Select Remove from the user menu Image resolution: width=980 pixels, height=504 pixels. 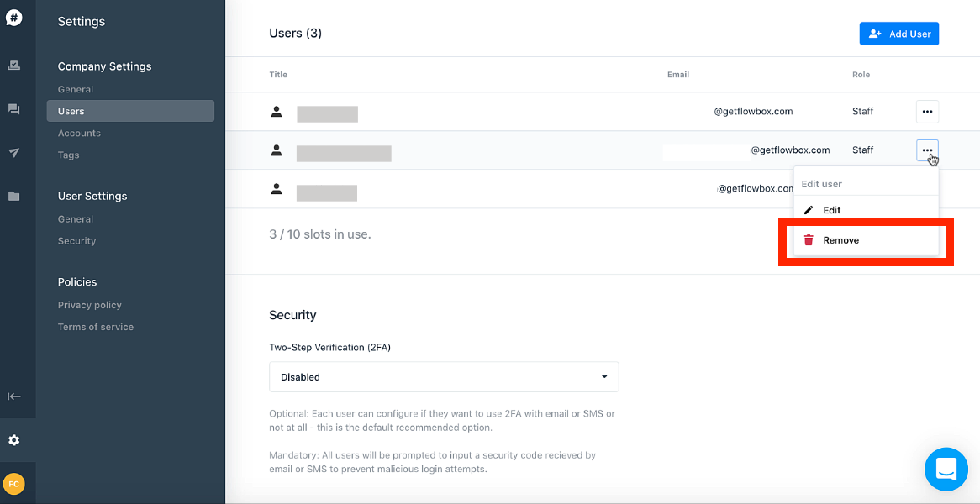[841, 240]
